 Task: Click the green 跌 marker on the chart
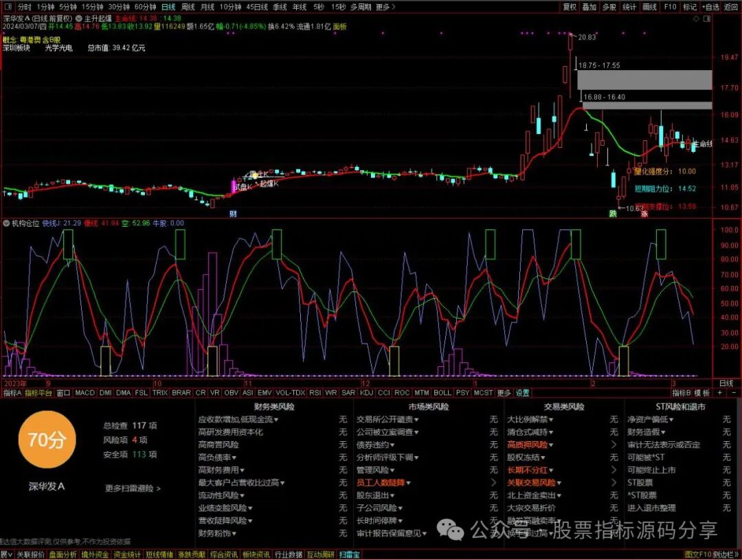(613, 214)
